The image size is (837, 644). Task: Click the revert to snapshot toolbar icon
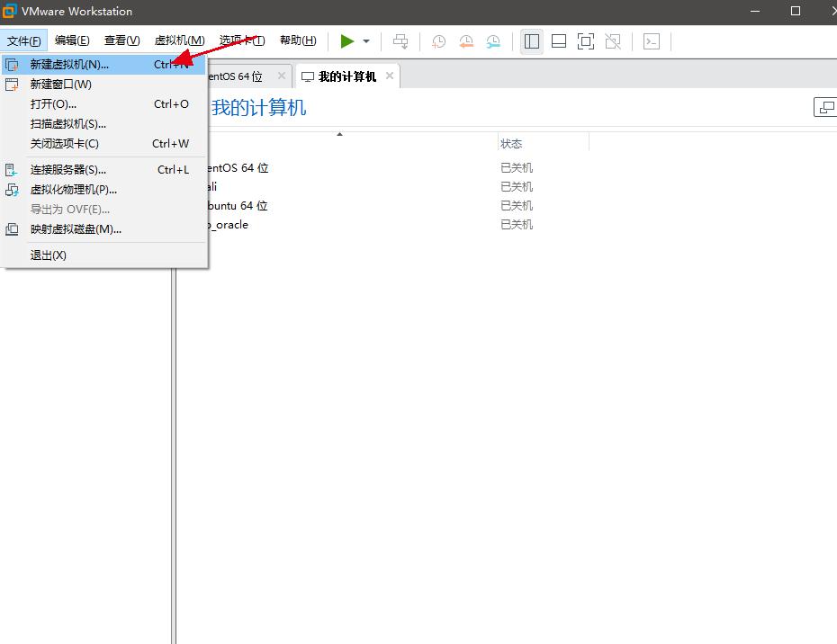pos(466,41)
